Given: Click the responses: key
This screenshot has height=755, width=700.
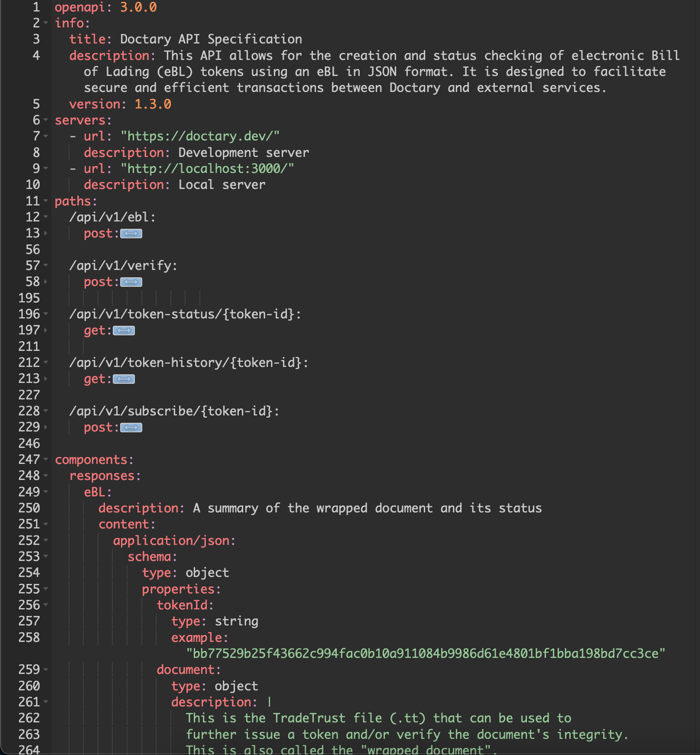Looking at the screenshot, I should coord(105,475).
